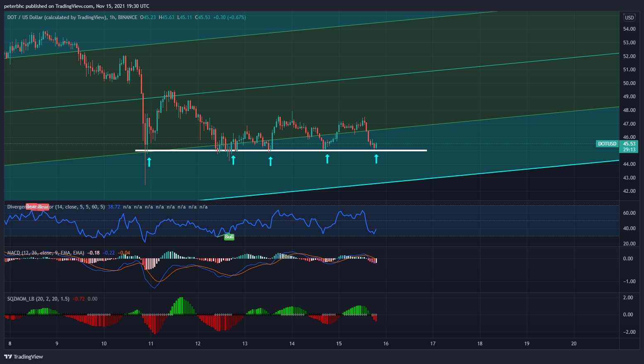This screenshot has width=644, height=364.
Task: Click the TradingView logo at the bottom
Action: point(24,357)
